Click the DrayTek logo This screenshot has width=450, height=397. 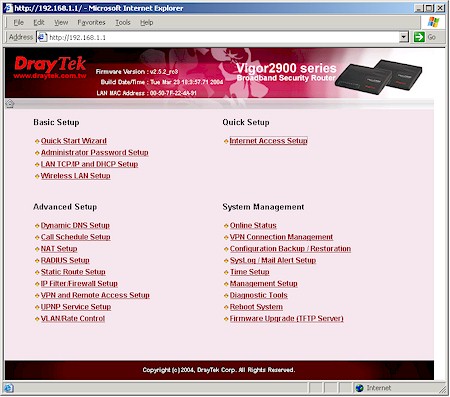pos(50,64)
